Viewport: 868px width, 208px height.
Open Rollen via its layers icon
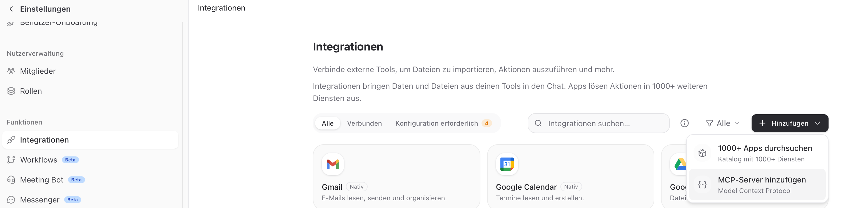(11, 91)
